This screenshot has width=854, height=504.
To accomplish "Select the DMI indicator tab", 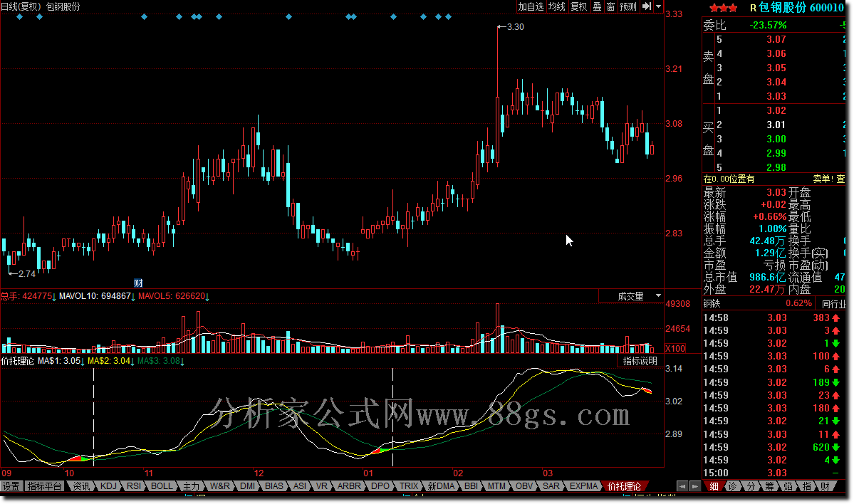I will tap(248, 486).
